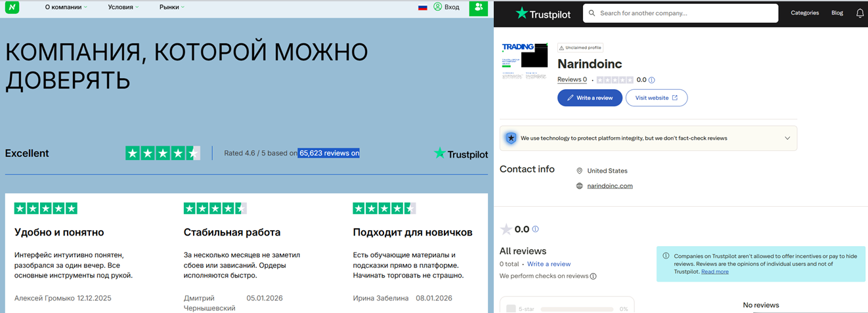Click the globe icon beside narindoinc.com
The image size is (868, 313).
[580, 186]
